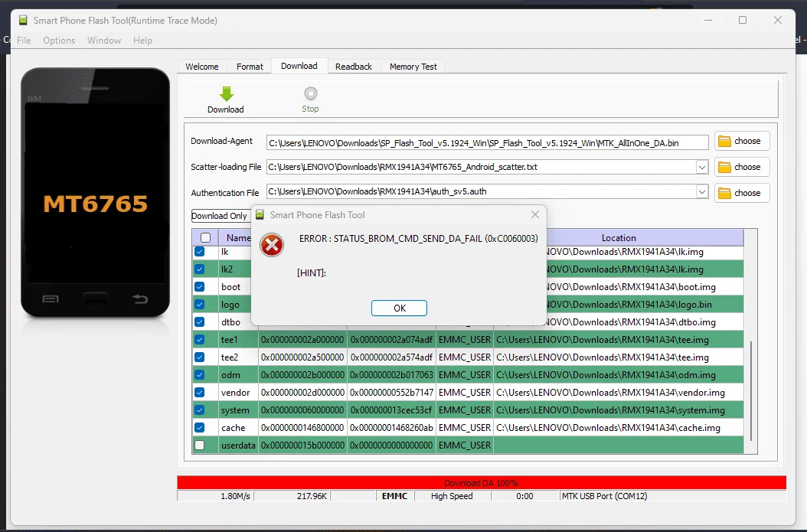Click the Smart Phone Flash Tool title bar icon
This screenshot has width=807, height=532.
pyautogui.click(x=23, y=20)
